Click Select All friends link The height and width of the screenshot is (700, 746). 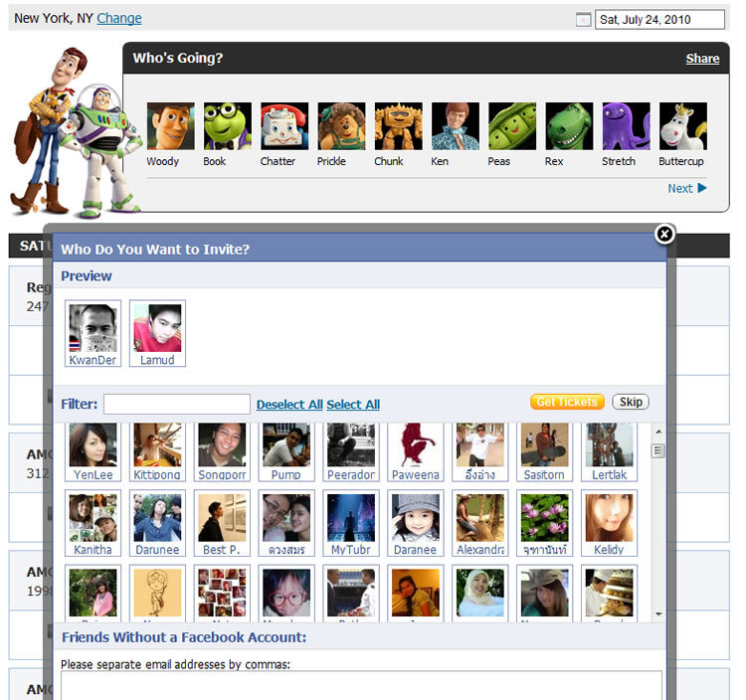coord(353,405)
